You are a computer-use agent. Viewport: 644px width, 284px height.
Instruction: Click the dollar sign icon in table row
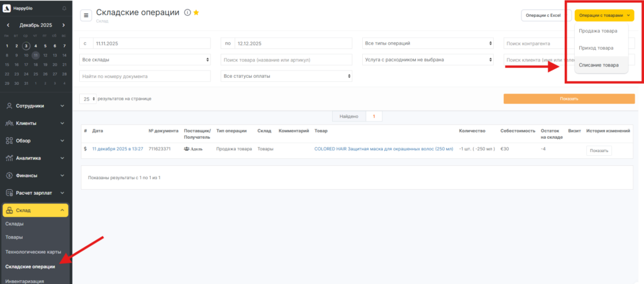point(86,149)
